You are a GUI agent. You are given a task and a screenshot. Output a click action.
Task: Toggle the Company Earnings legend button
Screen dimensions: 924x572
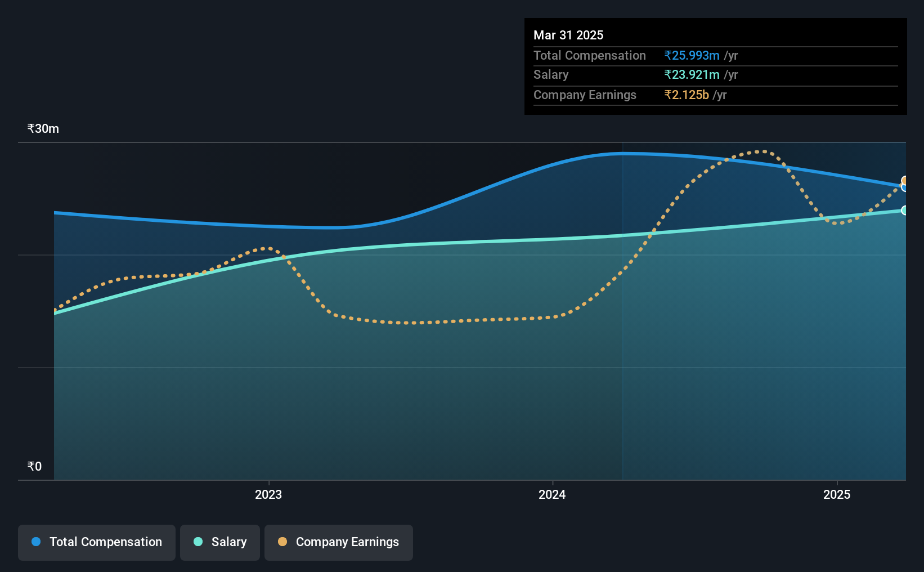tap(339, 542)
